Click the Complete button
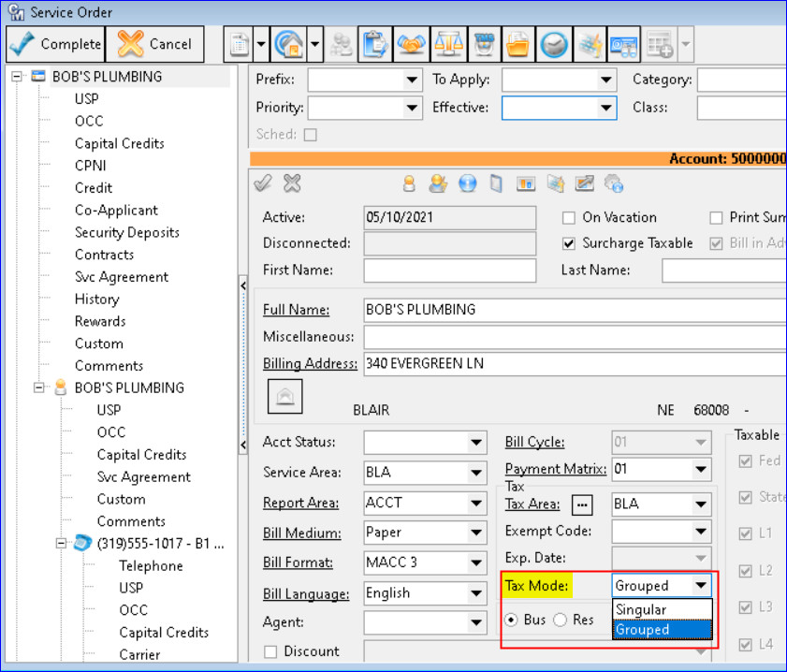Viewport: 787px width, 672px height. coord(55,44)
